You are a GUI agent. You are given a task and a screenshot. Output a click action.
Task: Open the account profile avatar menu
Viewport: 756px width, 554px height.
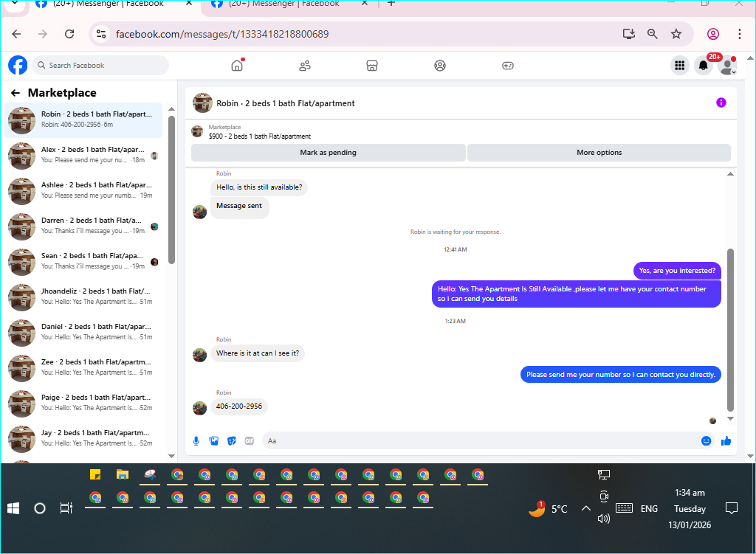pyautogui.click(x=727, y=66)
